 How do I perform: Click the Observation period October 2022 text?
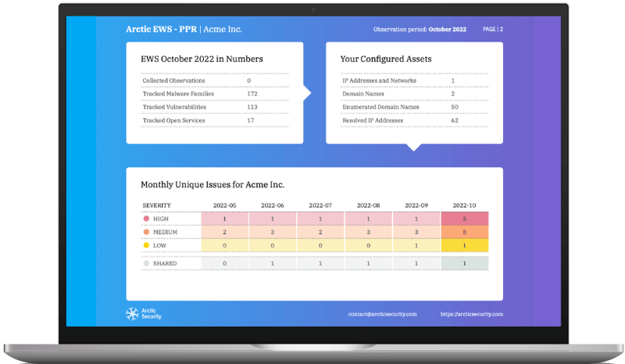point(420,30)
